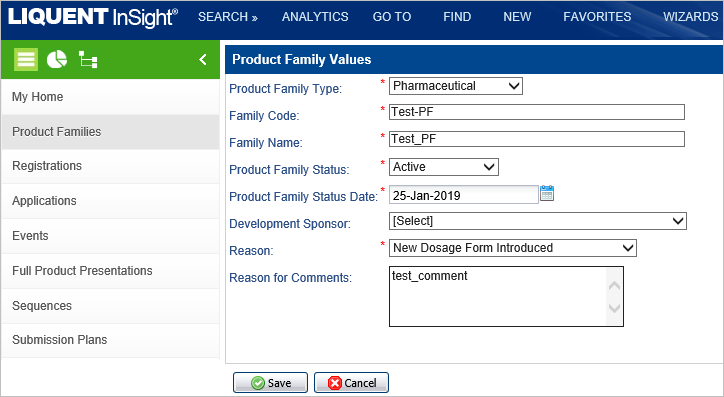724x397 pixels.
Task: Open the pie chart analytics icon
Action: tap(57, 60)
